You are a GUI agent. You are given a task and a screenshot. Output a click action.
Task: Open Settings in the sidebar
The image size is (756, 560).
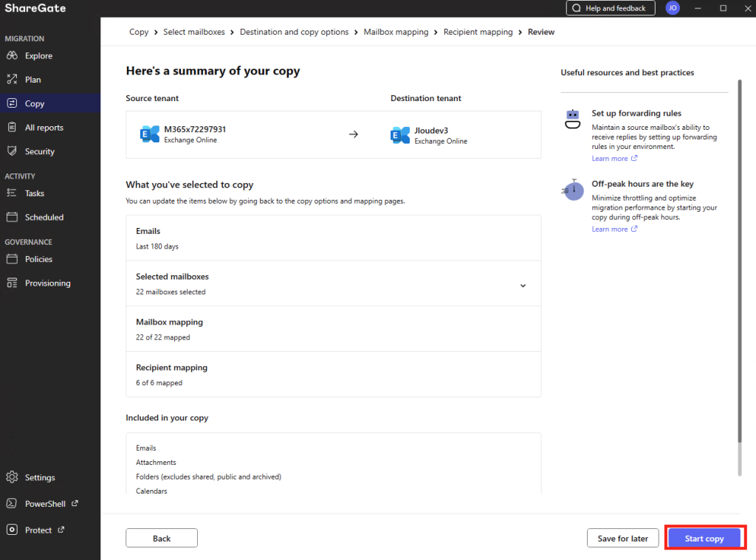pos(50,477)
